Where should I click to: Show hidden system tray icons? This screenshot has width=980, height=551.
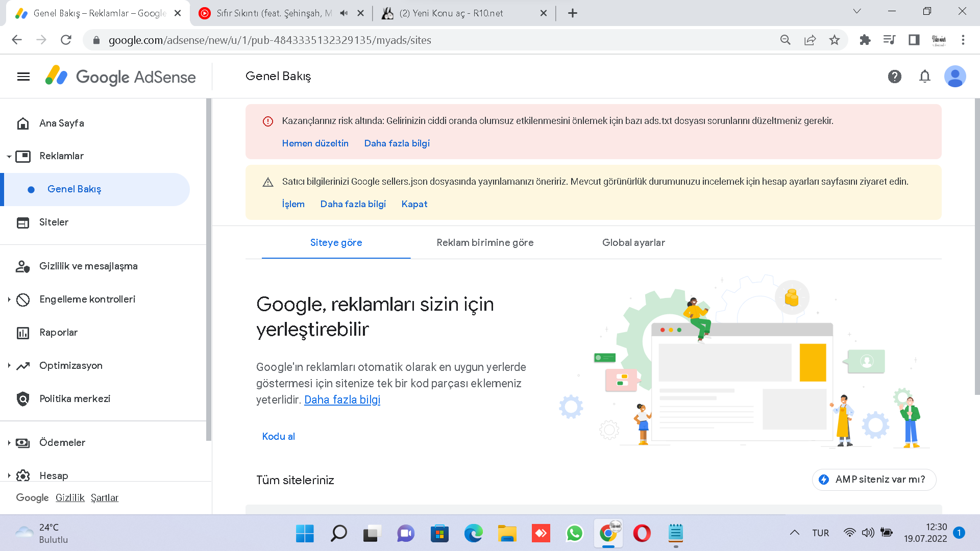point(794,533)
